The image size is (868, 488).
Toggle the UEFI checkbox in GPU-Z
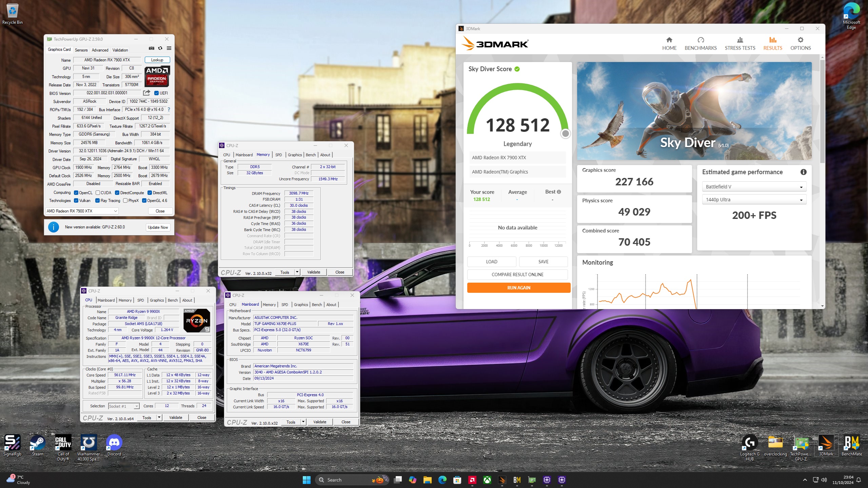(x=156, y=93)
